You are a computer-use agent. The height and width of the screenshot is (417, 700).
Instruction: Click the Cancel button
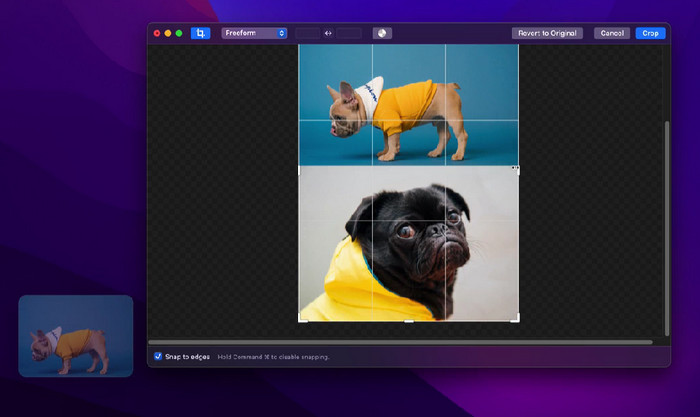612,33
